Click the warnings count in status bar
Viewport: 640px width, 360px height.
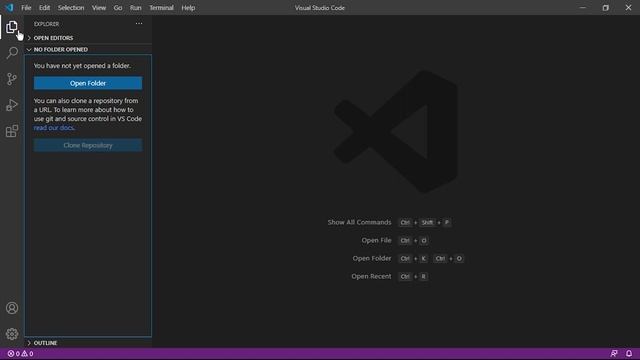point(27,353)
